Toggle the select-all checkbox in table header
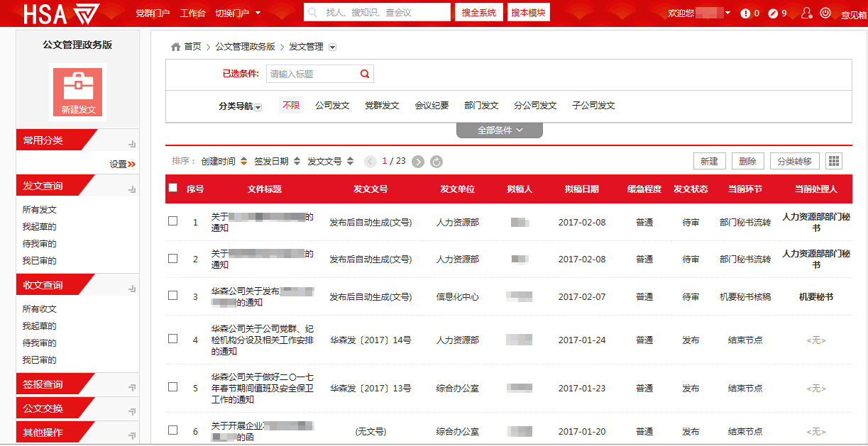 [173, 188]
